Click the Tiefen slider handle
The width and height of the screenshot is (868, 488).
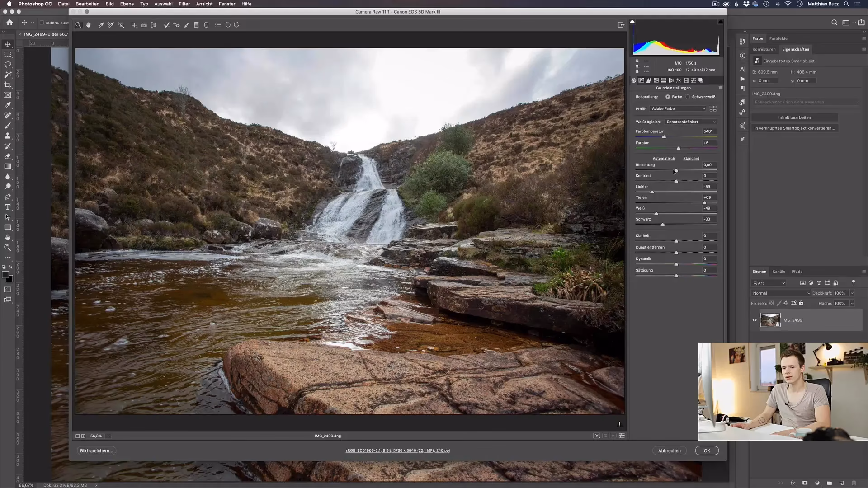[704, 203]
